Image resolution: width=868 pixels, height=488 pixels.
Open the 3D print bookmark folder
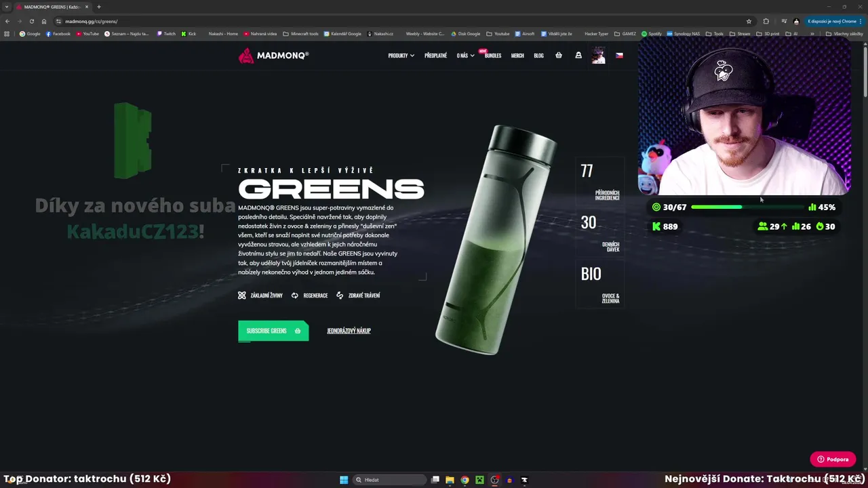click(768, 33)
